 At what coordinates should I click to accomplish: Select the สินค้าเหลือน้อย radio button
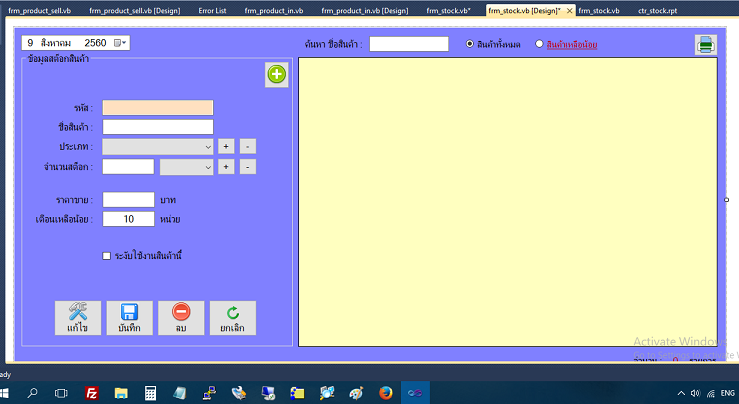[x=539, y=44]
